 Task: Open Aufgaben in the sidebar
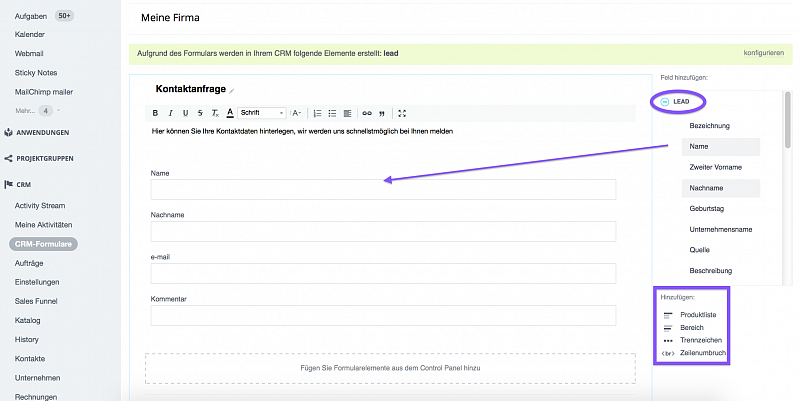pyautogui.click(x=31, y=16)
